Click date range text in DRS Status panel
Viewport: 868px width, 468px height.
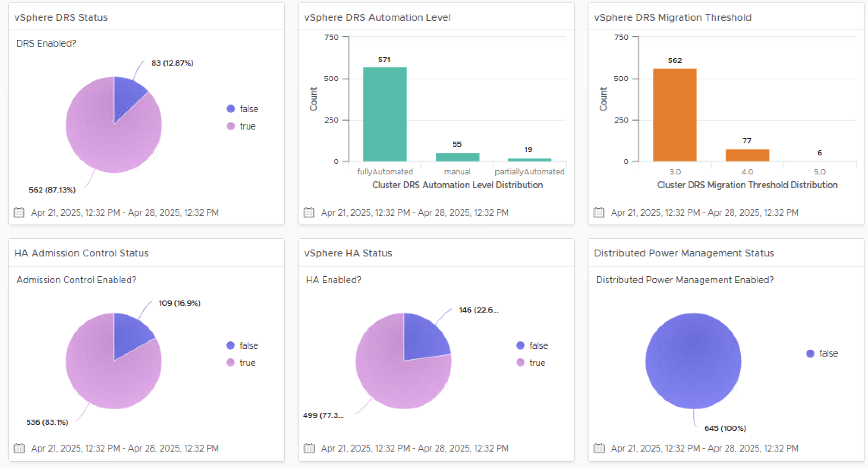tap(125, 212)
